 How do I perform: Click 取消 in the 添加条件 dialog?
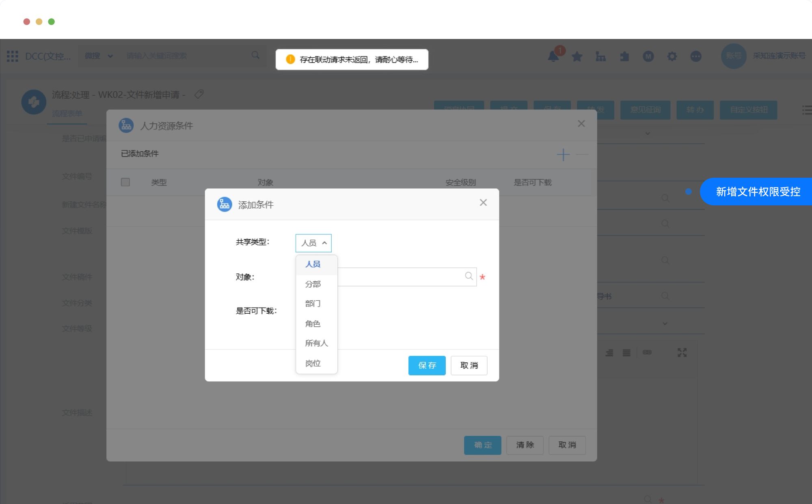[x=469, y=365]
